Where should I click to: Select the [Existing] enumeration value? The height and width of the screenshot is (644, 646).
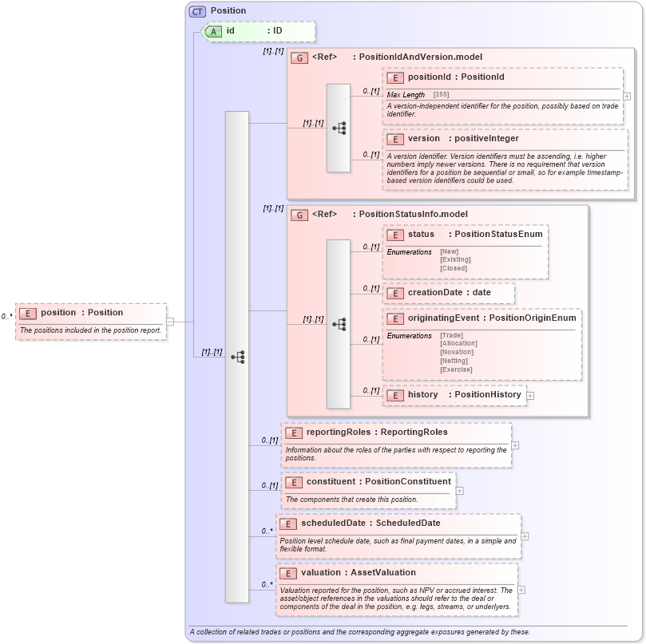[x=455, y=259]
